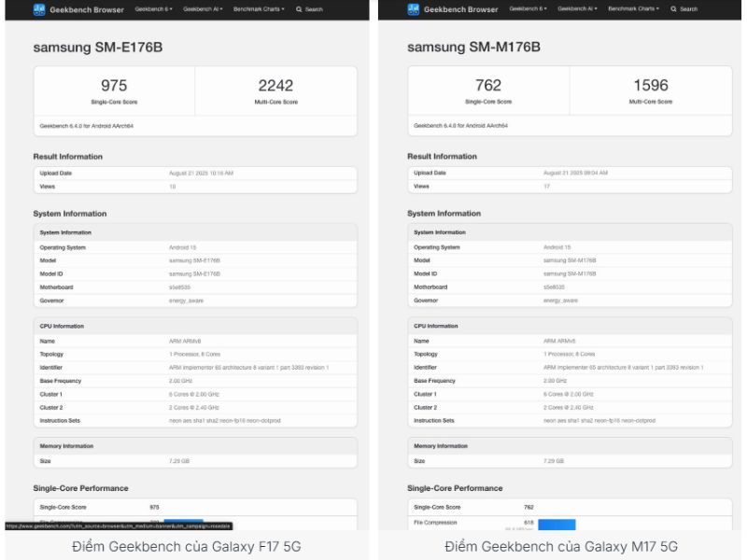Viewport: 747px width, 560px height.
Task: Open the Benchmark Charts dropdown in the right page
Action: point(634,8)
